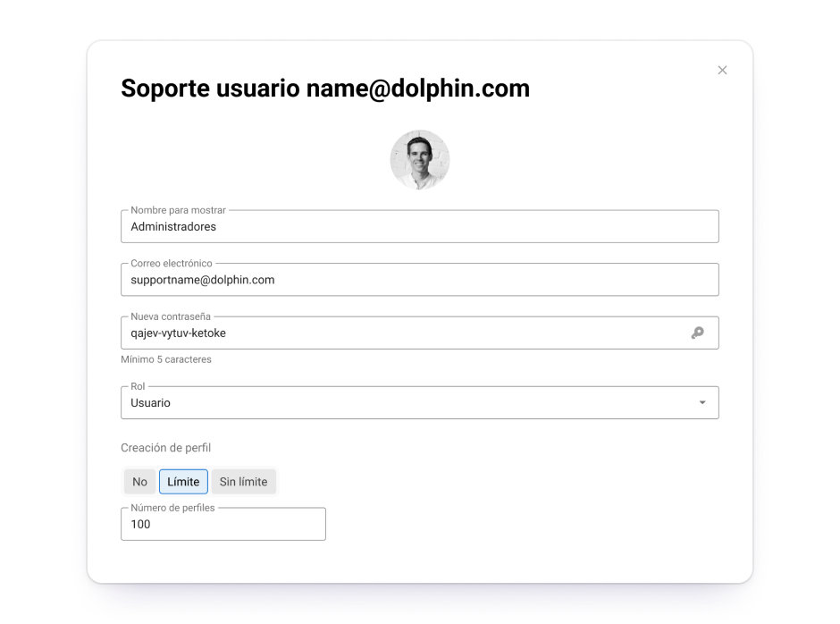The image size is (840, 624).
Task: Generate a password with the key icon
Action: coord(697,333)
